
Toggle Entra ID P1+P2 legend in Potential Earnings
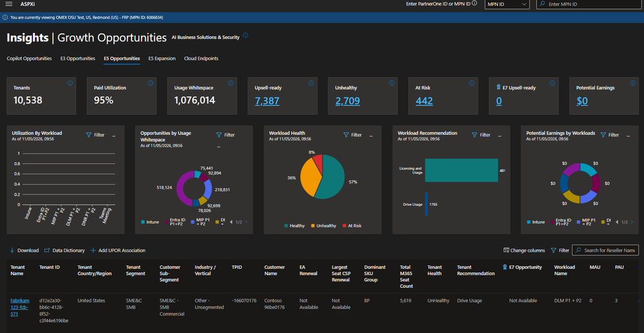(562, 222)
